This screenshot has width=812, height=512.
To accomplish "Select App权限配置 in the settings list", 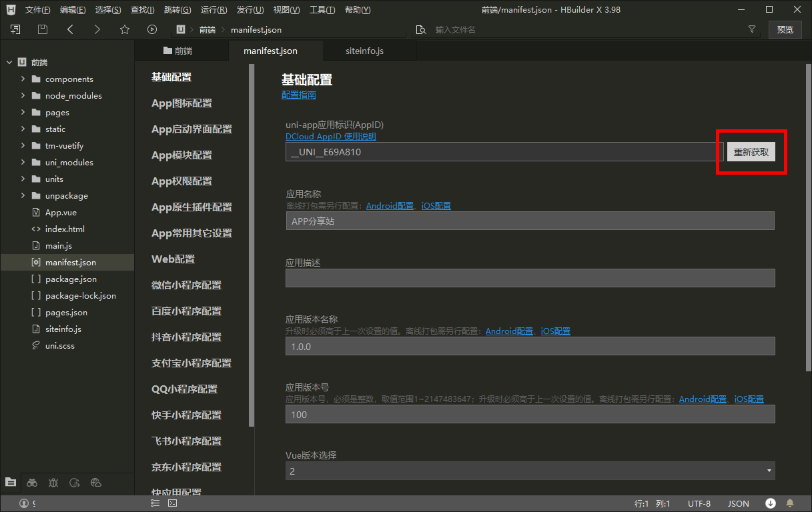I will (181, 181).
